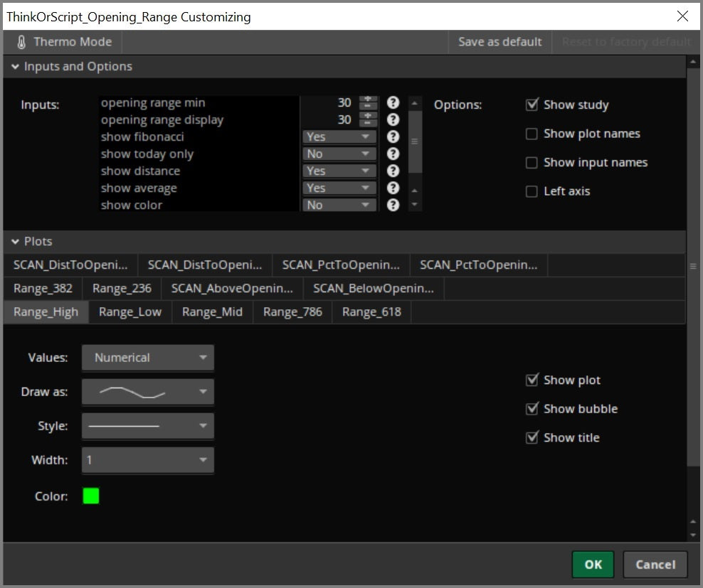The width and height of the screenshot is (703, 588).
Task: Close the Customizing dialog with X
Action: pyautogui.click(x=682, y=16)
